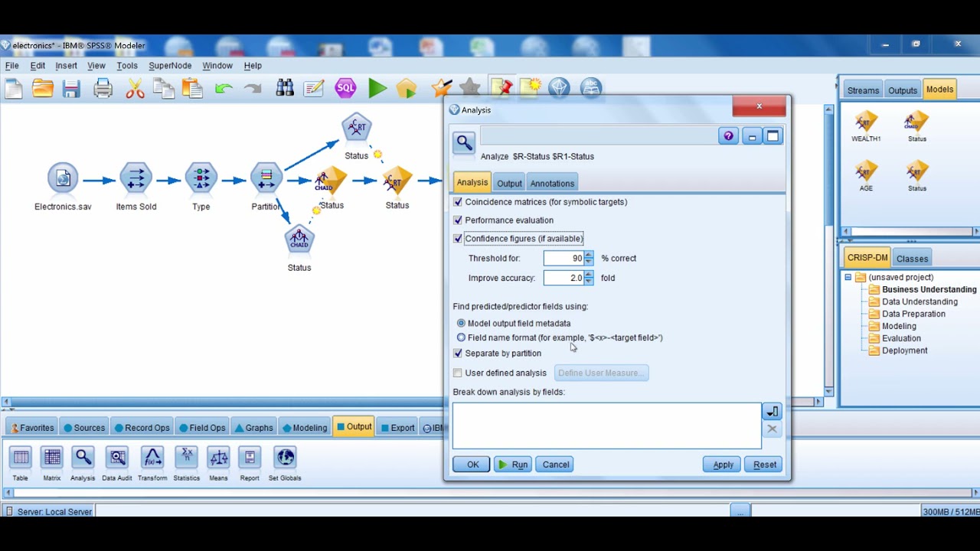Open the Evaluation folder in CRISP-DM

(x=894, y=338)
